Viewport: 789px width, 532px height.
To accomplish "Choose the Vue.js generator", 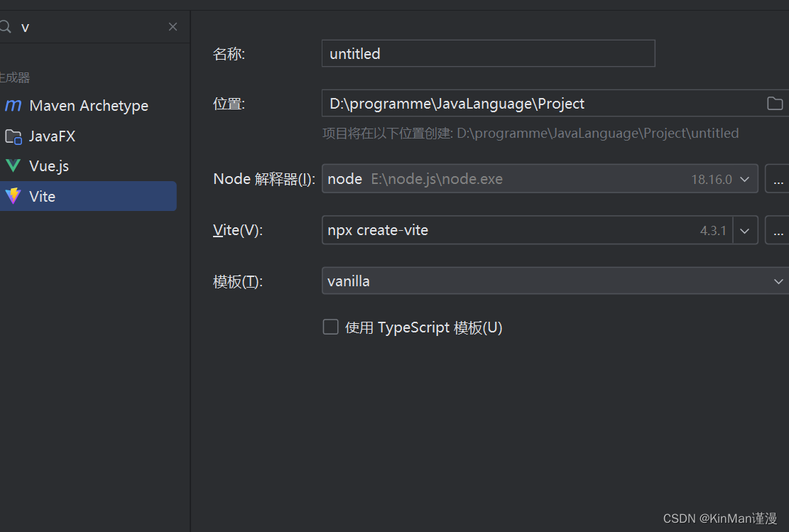I will [x=89, y=166].
